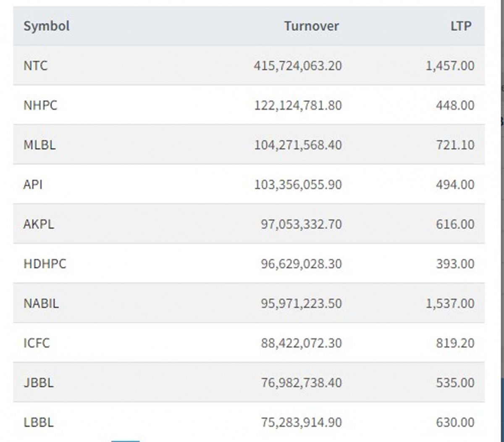The height and width of the screenshot is (442, 504).
Task: Click NHPC turnover value 122,124,781.80
Action: click(297, 105)
